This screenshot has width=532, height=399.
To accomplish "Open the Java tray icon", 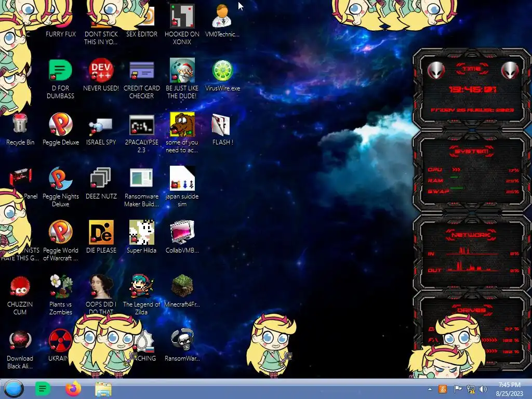I will 443,389.
